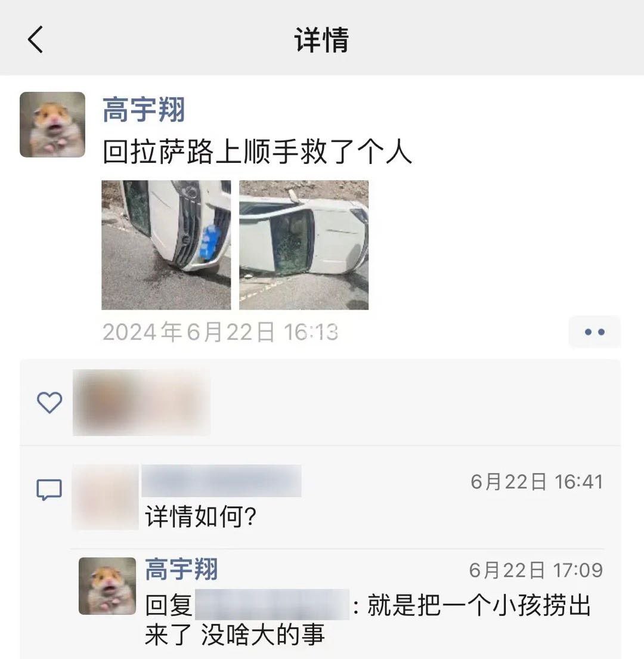Tap the blurred commenter name
The height and width of the screenshot is (659, 644).
coord(221,481)
